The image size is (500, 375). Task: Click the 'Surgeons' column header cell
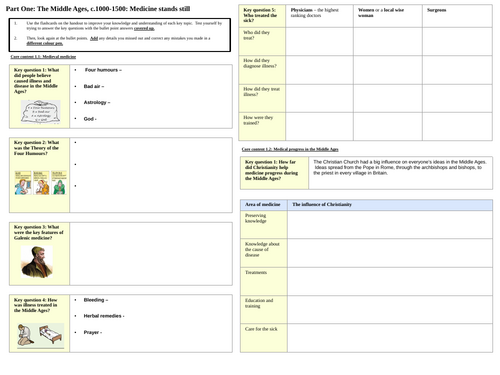pyautogui.click(x=457, y=16)
